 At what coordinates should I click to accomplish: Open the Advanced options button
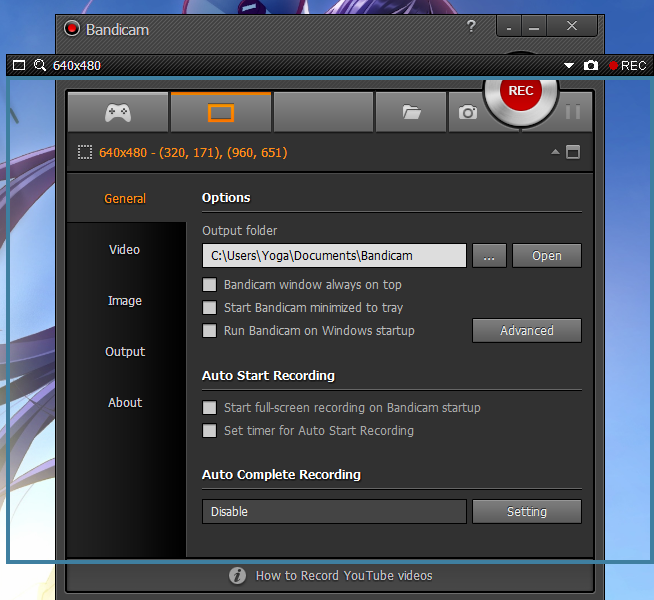click(x=527, y=331)
